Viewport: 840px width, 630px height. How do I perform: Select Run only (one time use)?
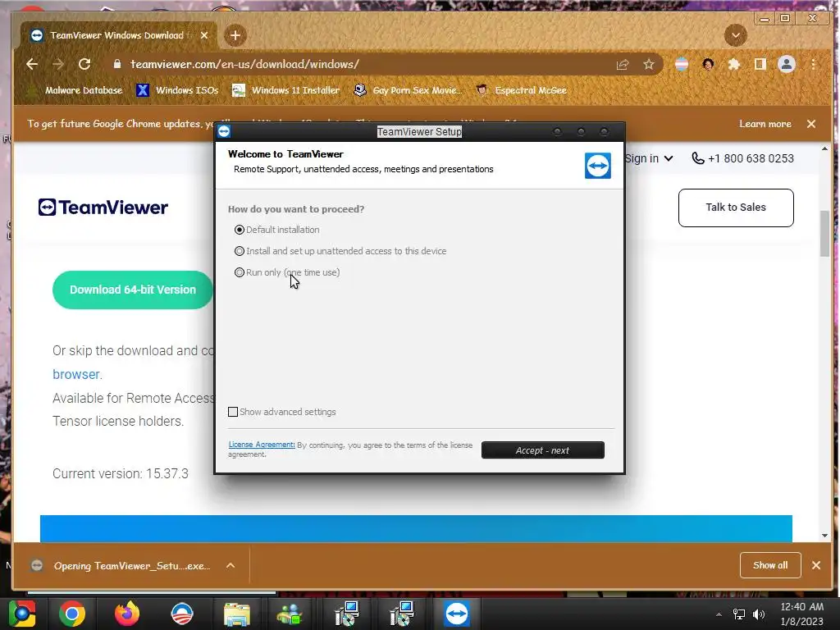pyautogui.click(x=240, y=272)
